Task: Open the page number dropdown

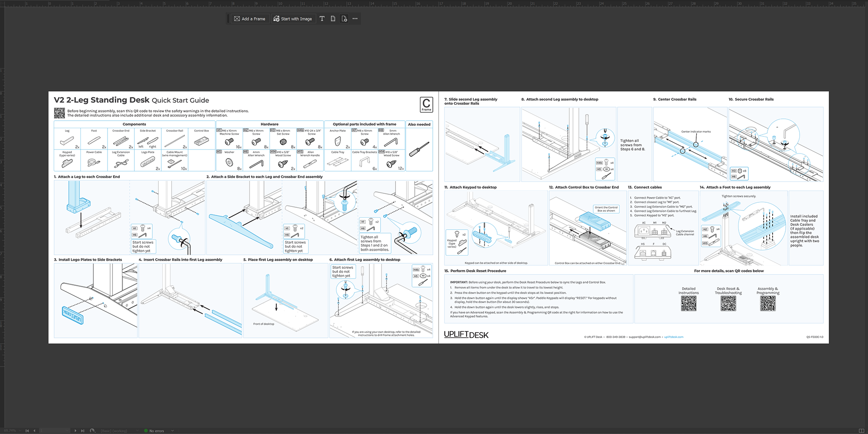Action: coord(67,431)
